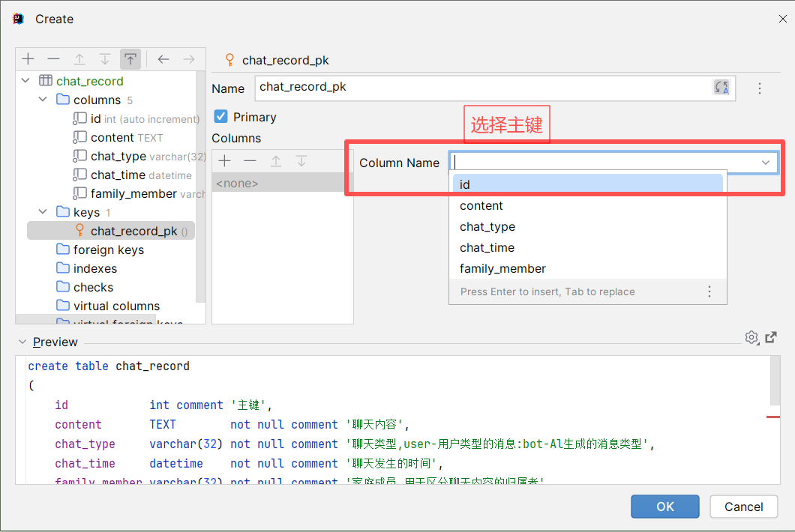
Task: Click the tree panel vertical scrollbar
Action: tap(200, 187)
